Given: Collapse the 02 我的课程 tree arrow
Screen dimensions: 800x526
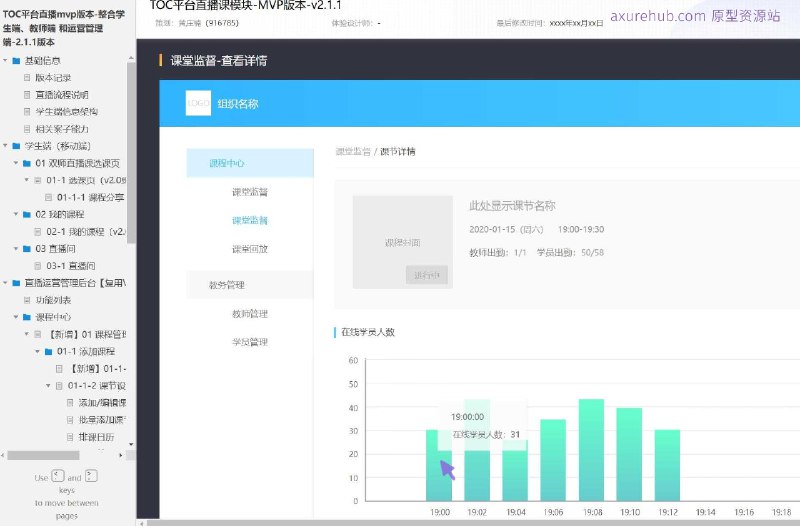Looking at the screenshot, I should pos(16,214).
